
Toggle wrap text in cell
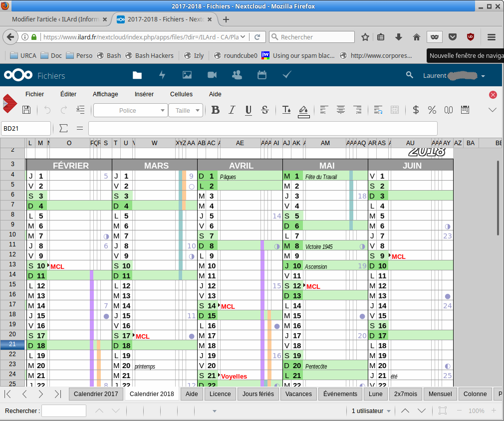(x=378, y=110)
